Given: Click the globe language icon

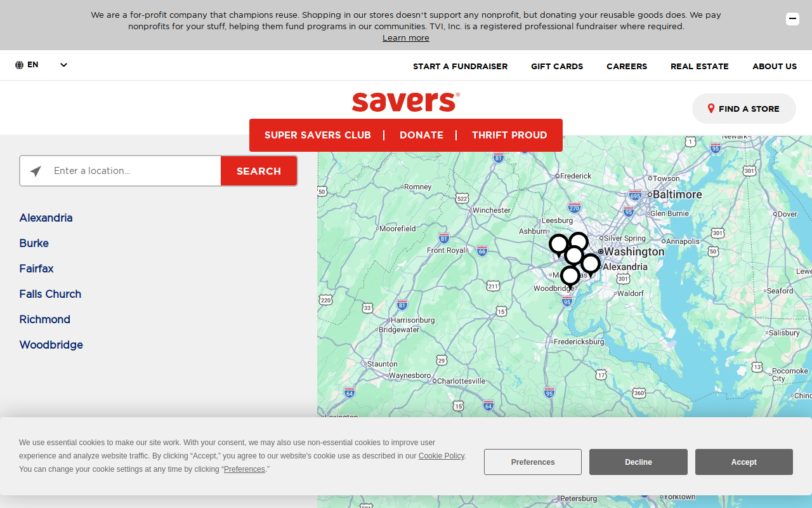Looking at the screenshot, I should 20,65.
